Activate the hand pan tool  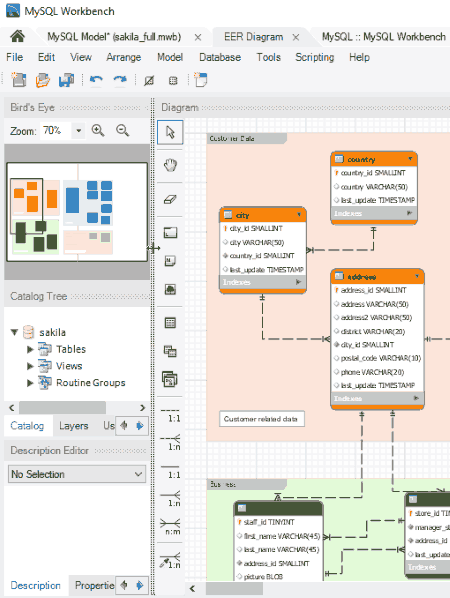(170, 166)
